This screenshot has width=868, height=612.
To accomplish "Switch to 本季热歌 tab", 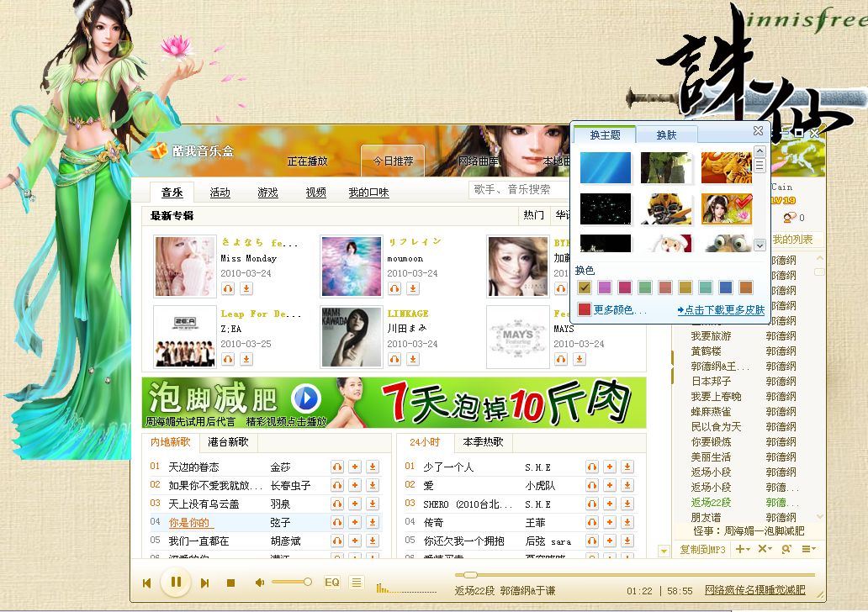I will tap(484, 442).
